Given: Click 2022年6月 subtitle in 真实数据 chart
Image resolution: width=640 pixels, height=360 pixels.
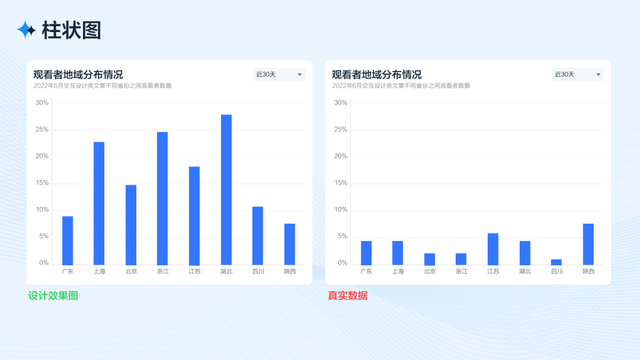Looking at the screenshot, I should pyautogui.click(x=401, y=86).
